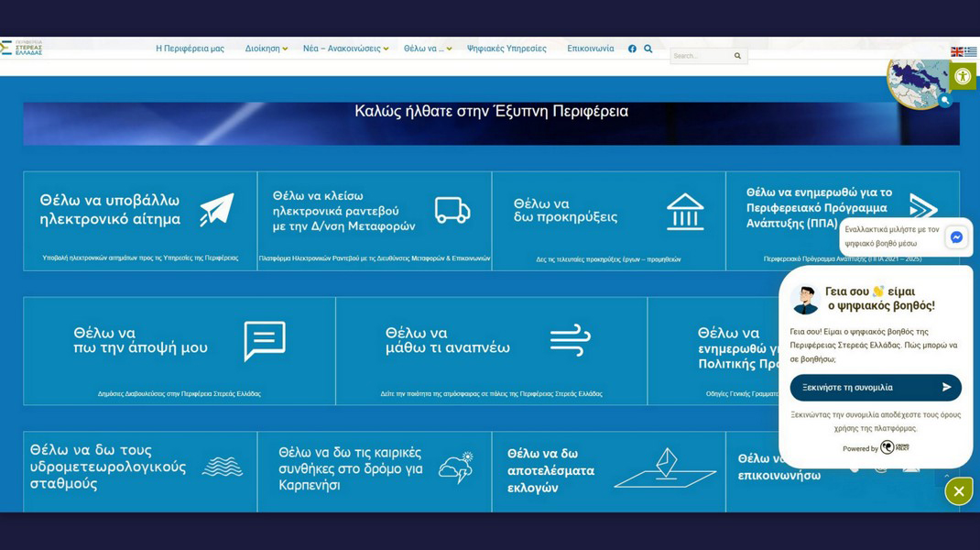The width and height of the screenshot is (980, 550).
Task: Click the Facebook icon in the navigation bar
Action: point(632,49)
